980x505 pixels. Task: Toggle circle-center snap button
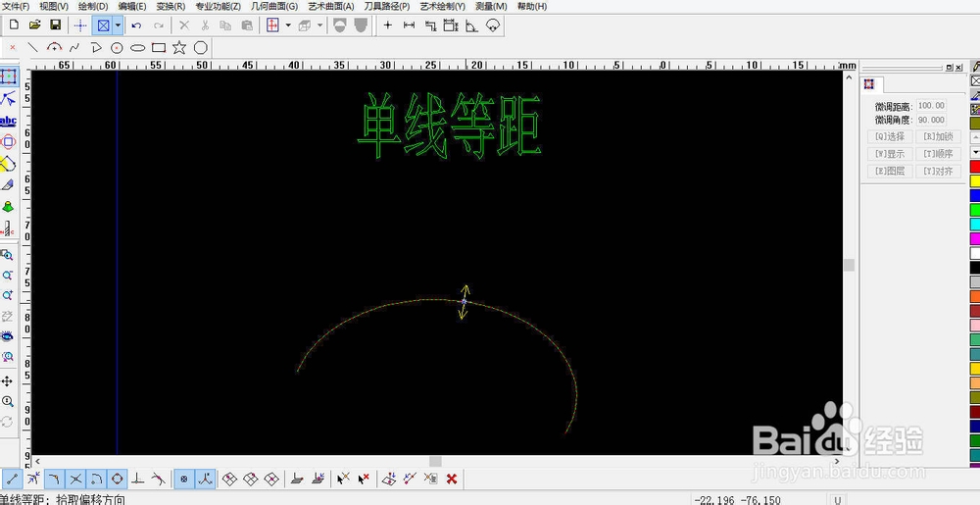click(x=184, y=480)
